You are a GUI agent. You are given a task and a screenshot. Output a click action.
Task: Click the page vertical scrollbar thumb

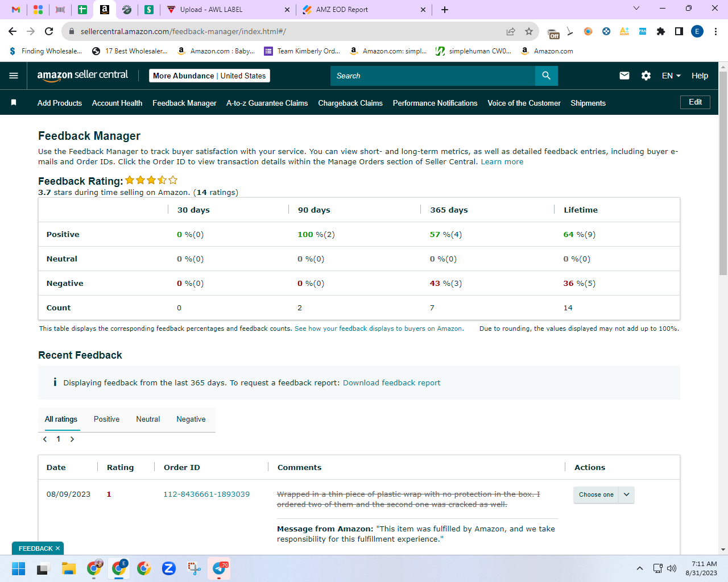[723, 173]
